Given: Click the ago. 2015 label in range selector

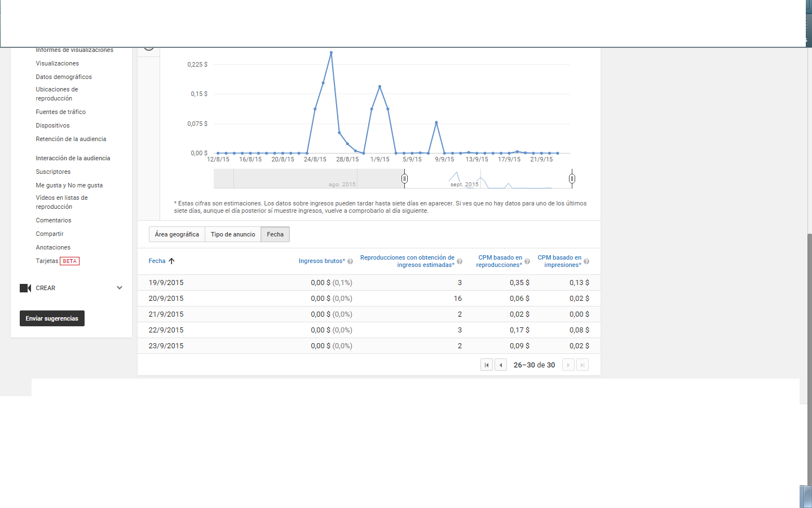Looking at the screenshot, I should click(x=342, y=185).
